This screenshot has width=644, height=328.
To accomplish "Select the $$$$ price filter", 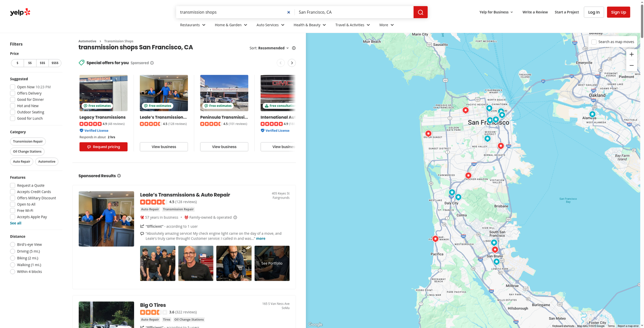I will 55,63.
